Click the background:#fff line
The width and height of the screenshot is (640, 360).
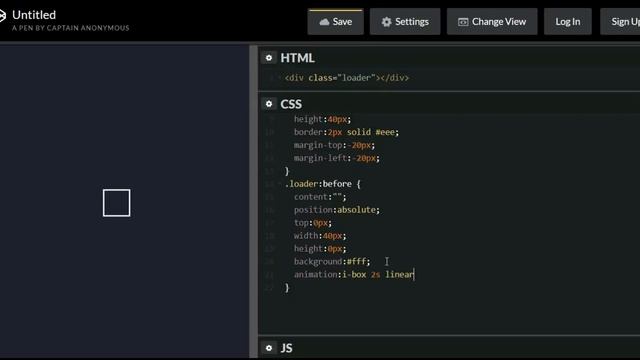pyautogui.click(x=331, y=262)
